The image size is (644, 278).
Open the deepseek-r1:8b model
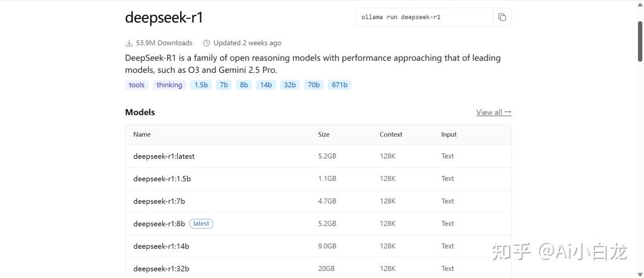(x=159, y=224)
